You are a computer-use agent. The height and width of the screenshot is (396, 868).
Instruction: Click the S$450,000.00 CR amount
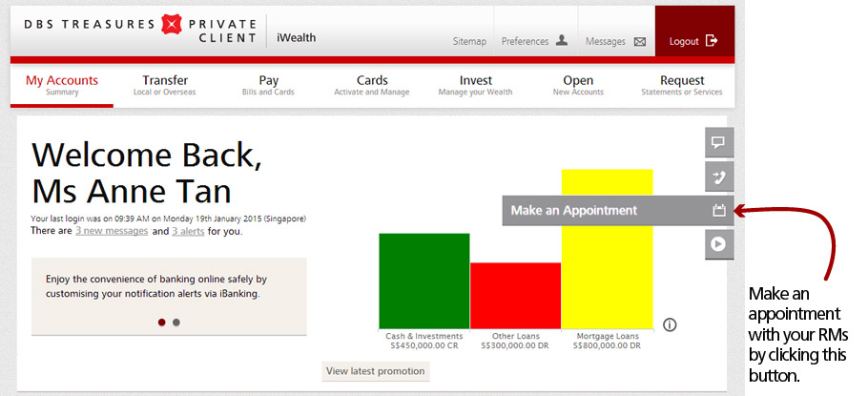pos(424,345)
